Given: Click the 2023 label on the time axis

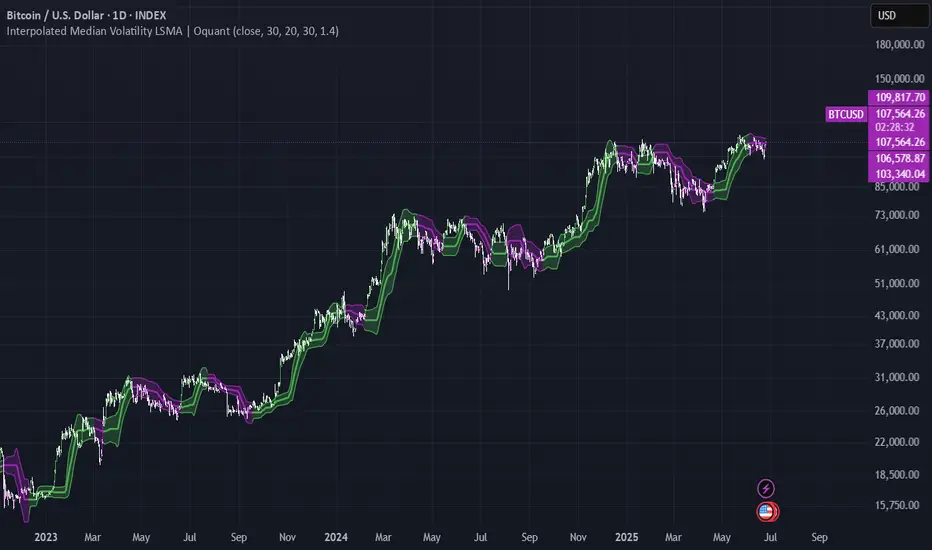Looking at the screenshot, I should 45,536.
